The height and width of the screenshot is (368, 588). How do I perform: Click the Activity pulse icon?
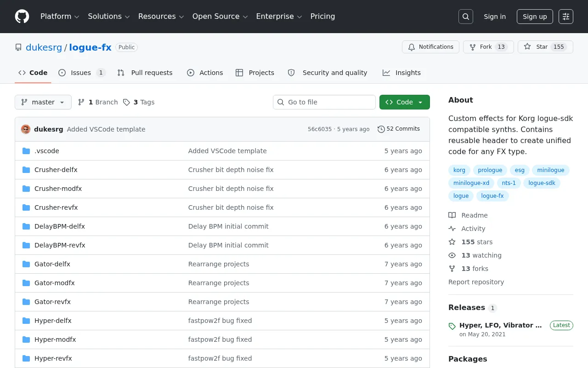click(x=452, y=229)
